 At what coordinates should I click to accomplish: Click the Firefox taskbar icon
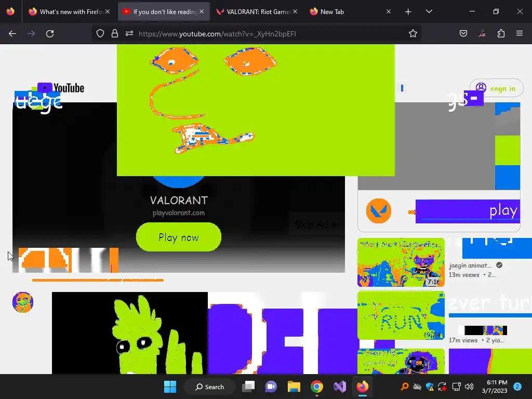[362, 387]
